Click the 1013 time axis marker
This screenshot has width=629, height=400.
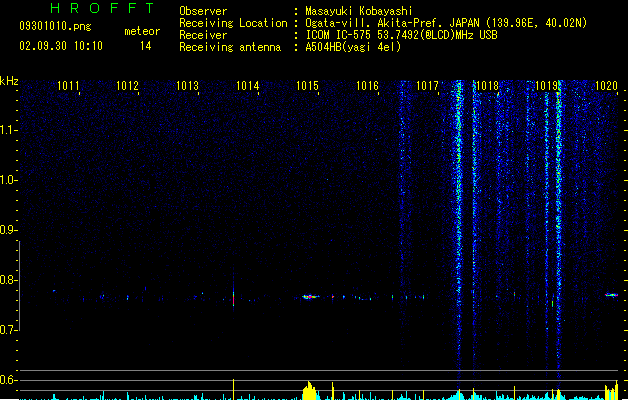tap(187, 86)
